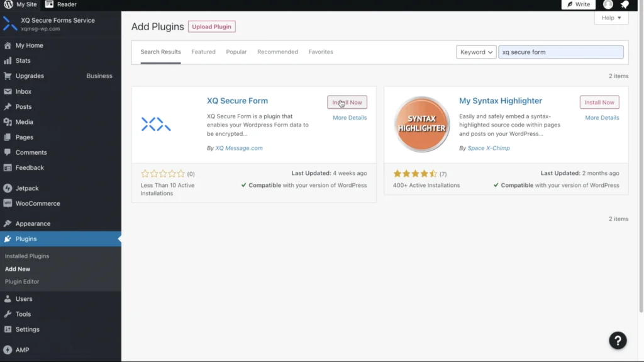
Task: Select Add New submenu item
Action: point(18,269)
